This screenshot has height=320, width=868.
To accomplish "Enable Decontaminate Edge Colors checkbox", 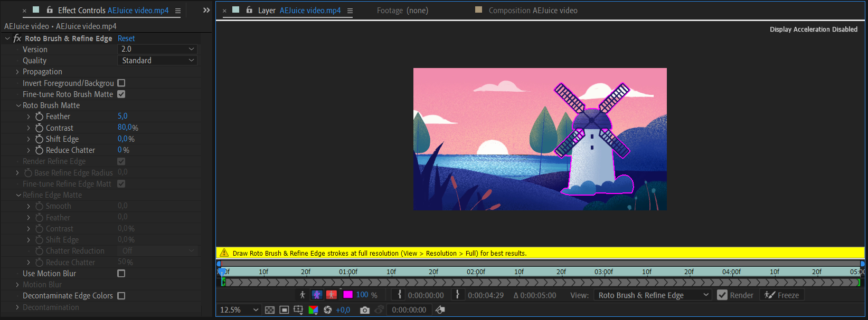I will point(121,296).
